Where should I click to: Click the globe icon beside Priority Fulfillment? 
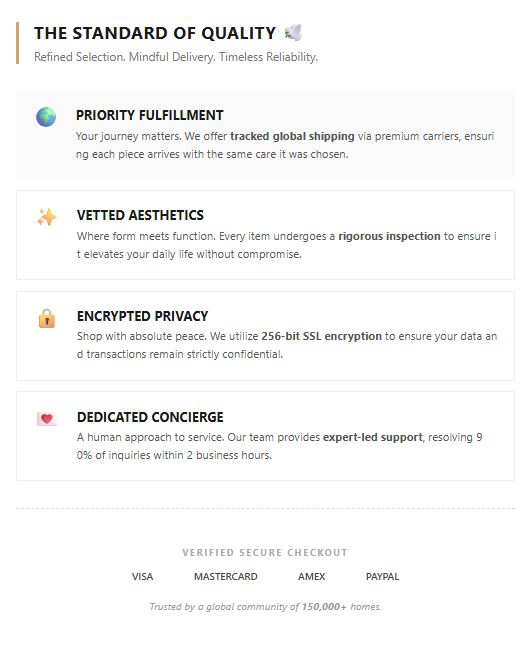pyautogui.click(x=46, y=117)
